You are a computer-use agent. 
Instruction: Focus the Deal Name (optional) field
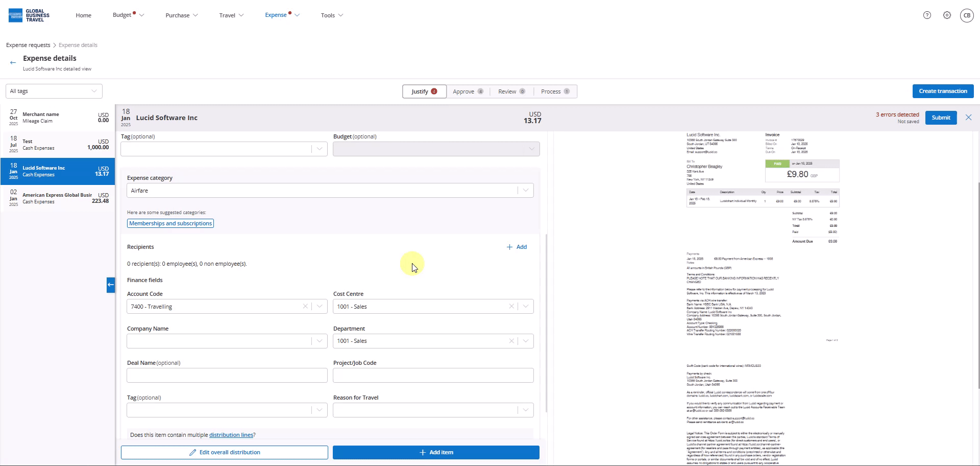pyautogui.click(x=227, y=376)
